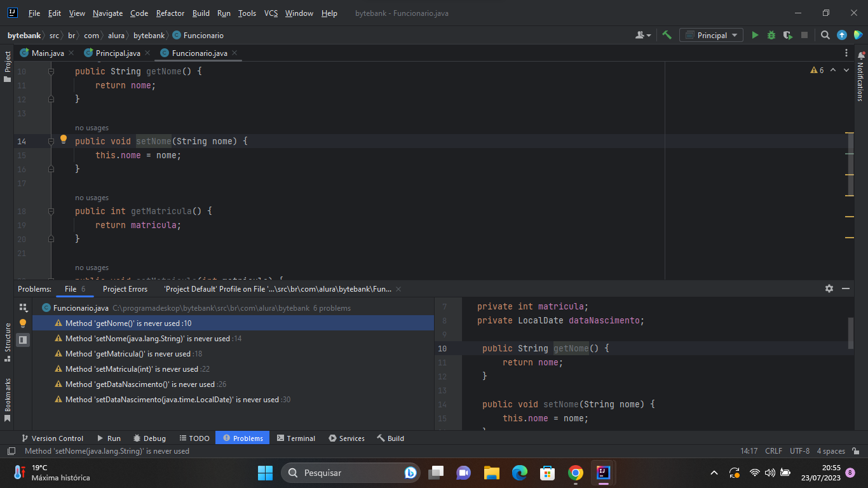Click fold end marker at line 16
The width and height of the screenshot is (868, 488).
[51, 169]
